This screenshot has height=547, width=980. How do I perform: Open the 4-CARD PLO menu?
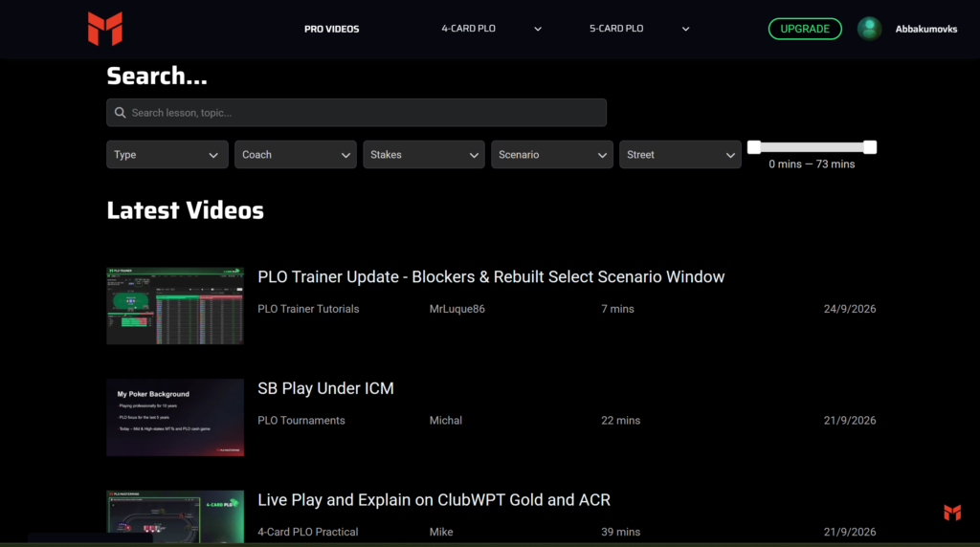(x=468, y=29)
